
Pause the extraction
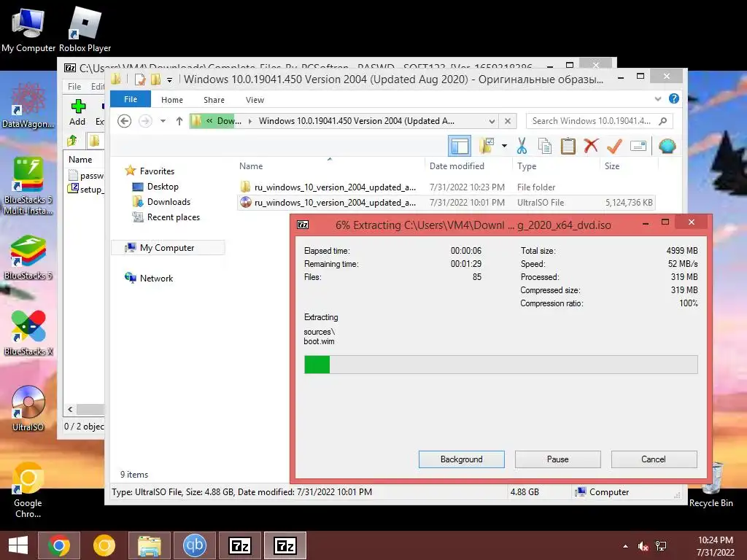[x=557, y=459]
